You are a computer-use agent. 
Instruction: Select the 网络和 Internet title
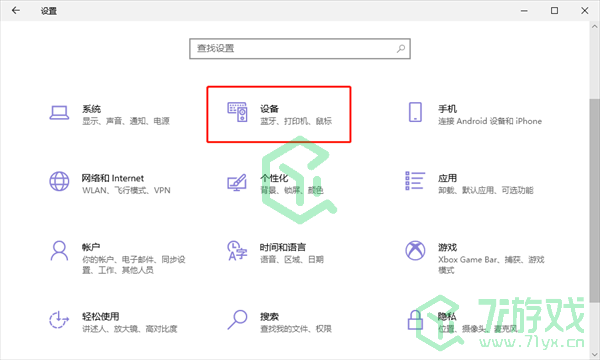tap(113, 178)
